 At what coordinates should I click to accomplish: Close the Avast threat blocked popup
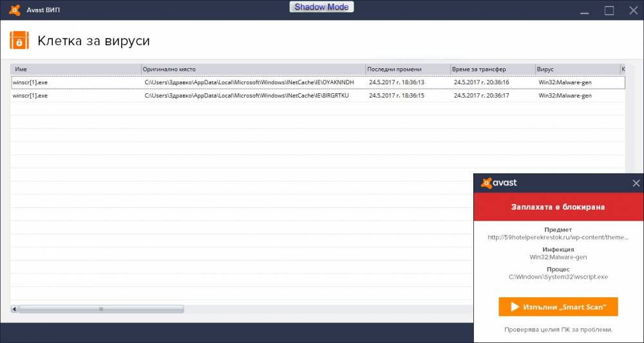(636, 183)
